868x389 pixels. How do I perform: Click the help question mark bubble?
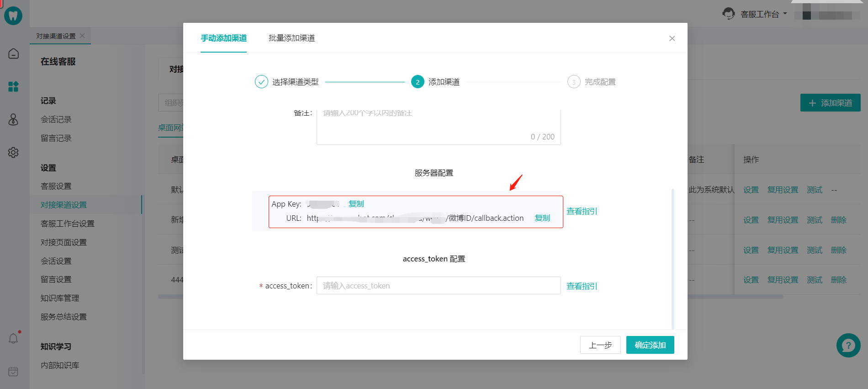[x=848, y=345]
